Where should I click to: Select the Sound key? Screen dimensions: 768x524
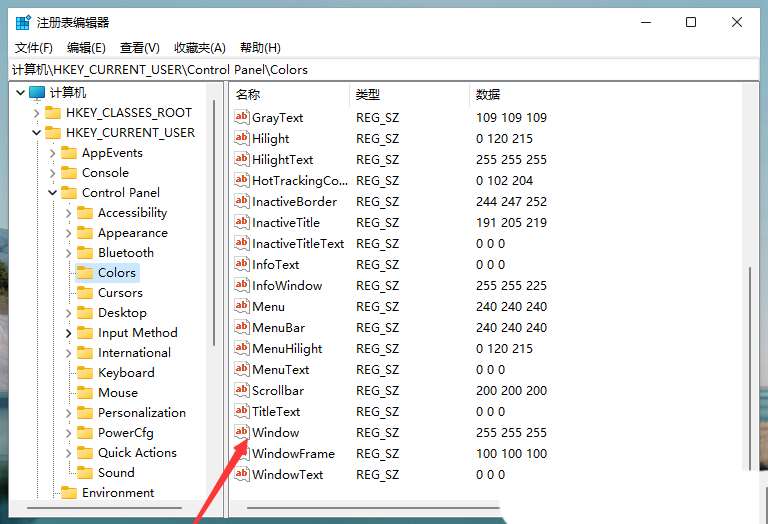tap(116, 473)
